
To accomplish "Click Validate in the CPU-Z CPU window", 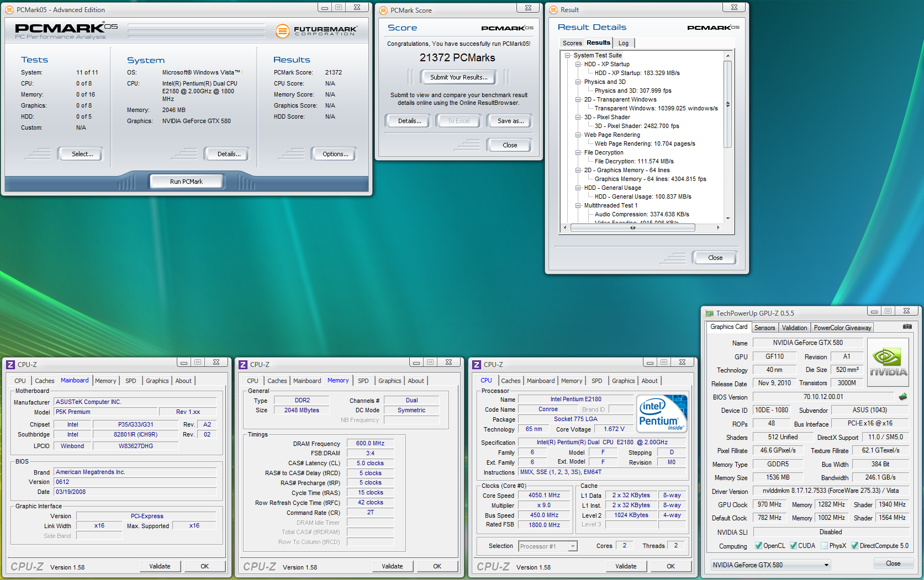I will click(625, 566).
